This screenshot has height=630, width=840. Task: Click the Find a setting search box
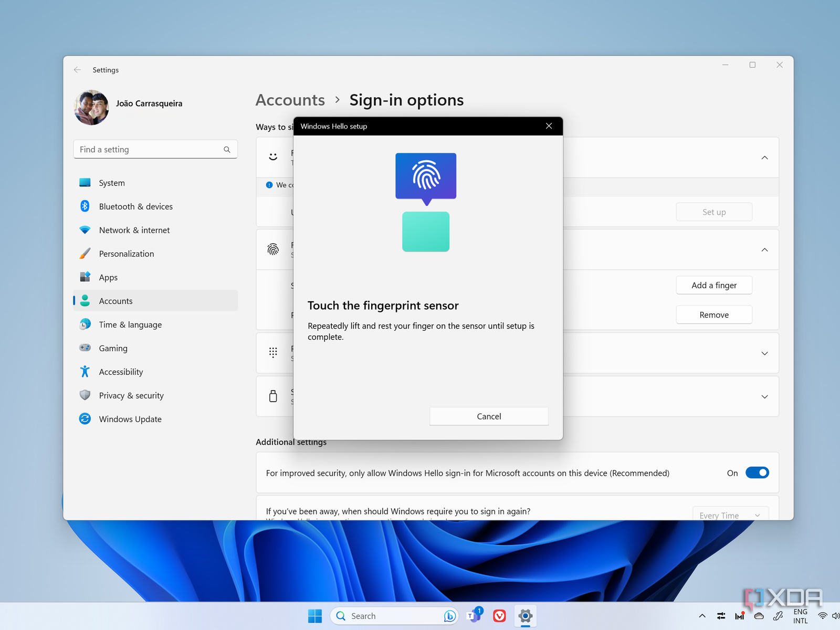[150, 150]
